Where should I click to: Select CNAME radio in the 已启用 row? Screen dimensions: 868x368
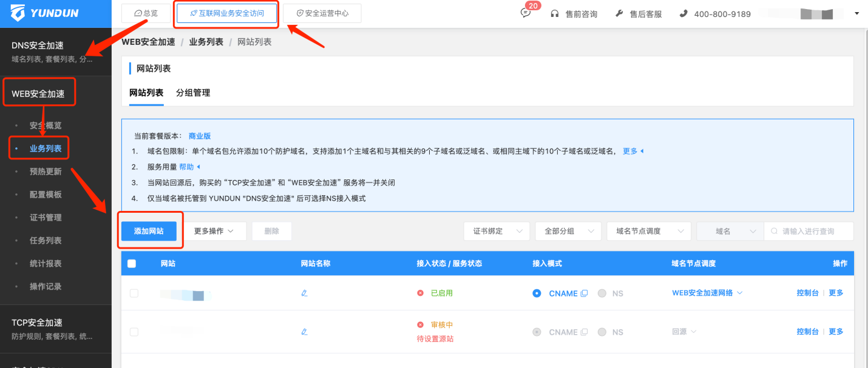coord(537,293)
